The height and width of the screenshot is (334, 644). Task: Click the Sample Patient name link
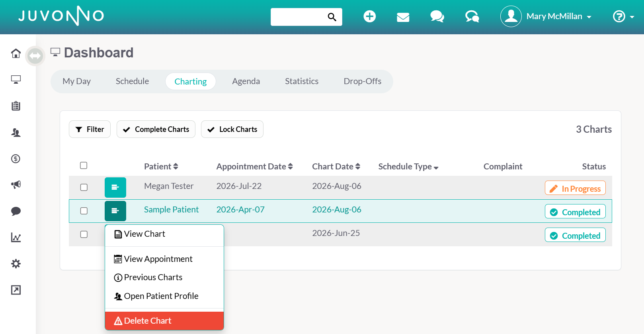(171, 210)
